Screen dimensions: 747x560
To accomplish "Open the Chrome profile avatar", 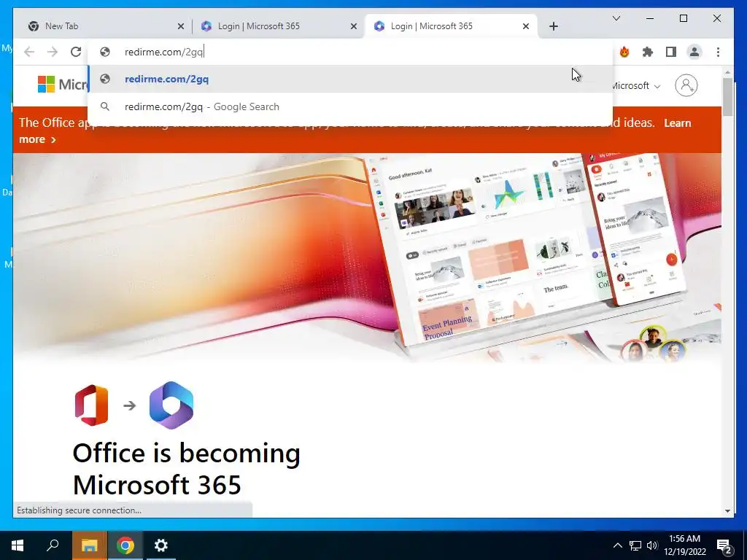I will point(694,52).
